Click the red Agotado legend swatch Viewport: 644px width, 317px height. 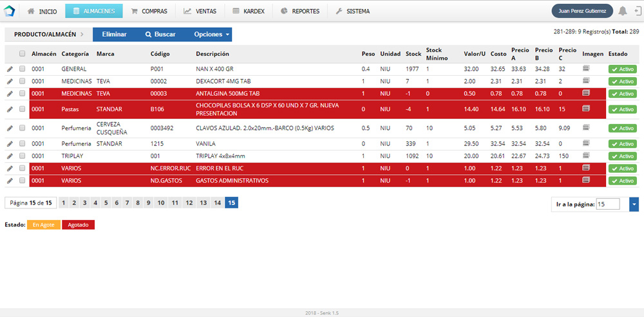(78, 225)
